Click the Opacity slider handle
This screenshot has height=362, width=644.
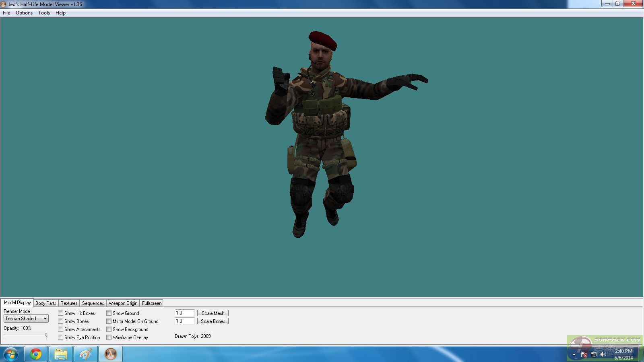(46, 335)
